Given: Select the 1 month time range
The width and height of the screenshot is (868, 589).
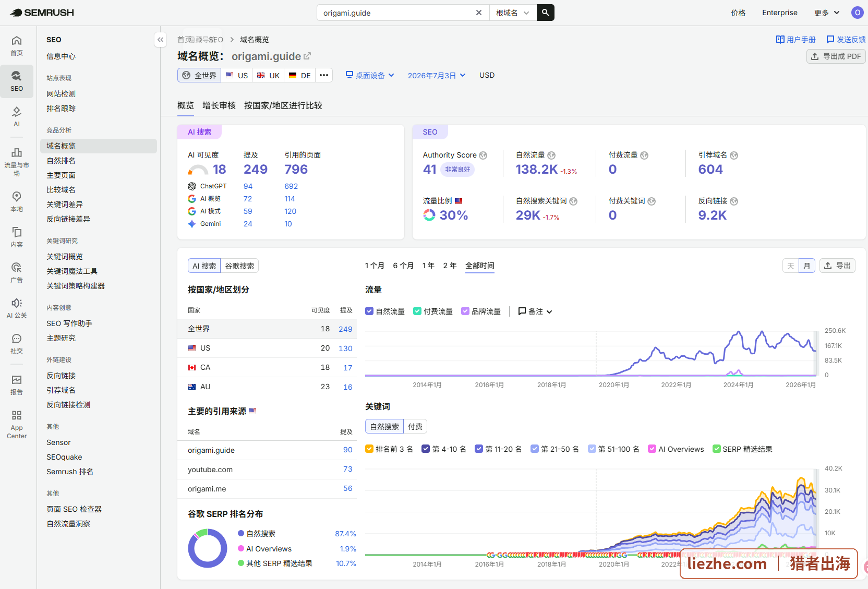Looking at the screenshot, I should click(375, 266).
